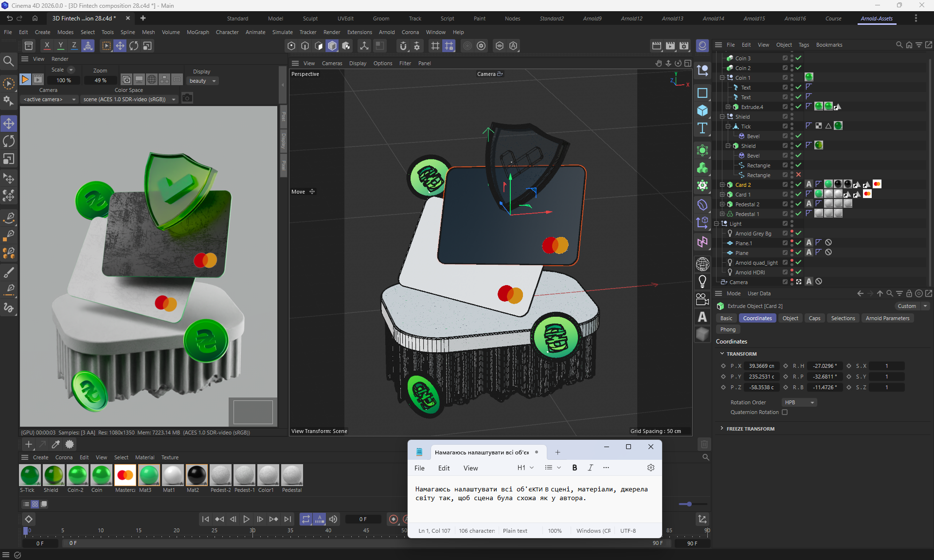Image resolution: width=934 pixels, height=560 pixels.
Task: Open the MoGraph menu
Action: [x=198, y=32]
